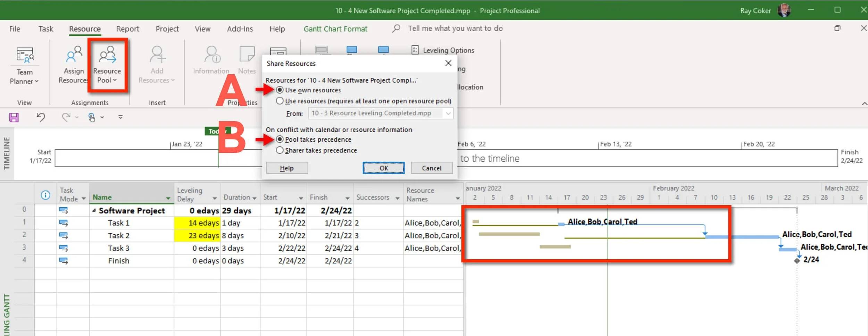Click the Finish task name cell
Screen dimensions: 868x336
[x=132, y=261]
